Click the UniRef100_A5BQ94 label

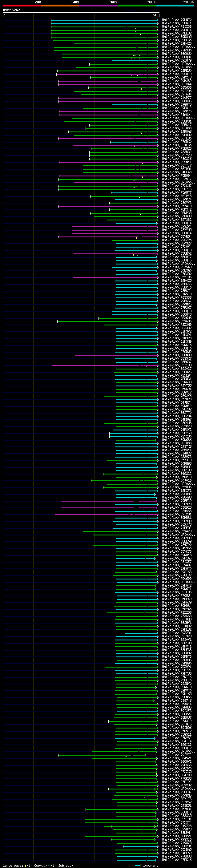click(x=177, y=176)
